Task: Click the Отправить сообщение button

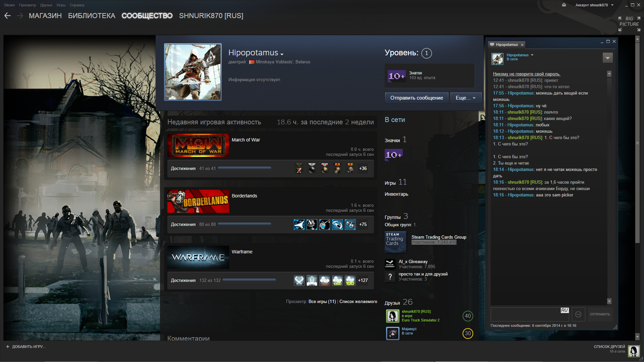Action: pos(416,98)
